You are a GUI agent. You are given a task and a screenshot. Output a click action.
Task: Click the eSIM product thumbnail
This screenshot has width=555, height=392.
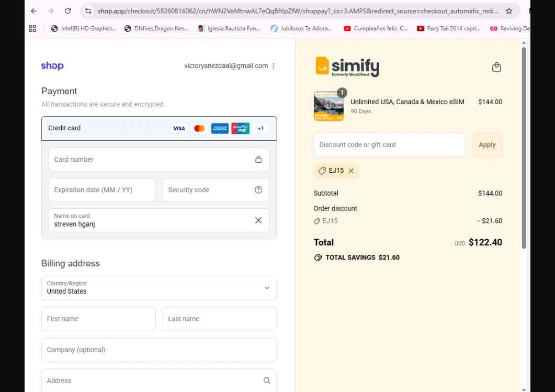point(329,106)
